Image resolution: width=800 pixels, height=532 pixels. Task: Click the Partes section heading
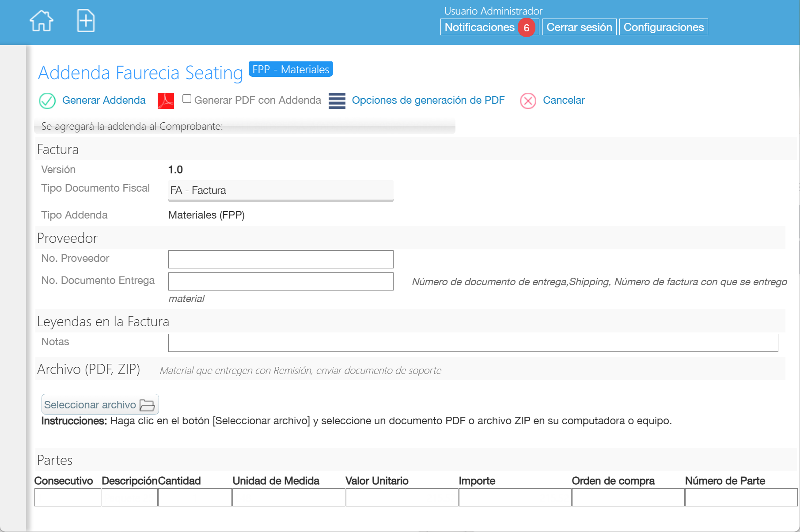coord(55,460)
